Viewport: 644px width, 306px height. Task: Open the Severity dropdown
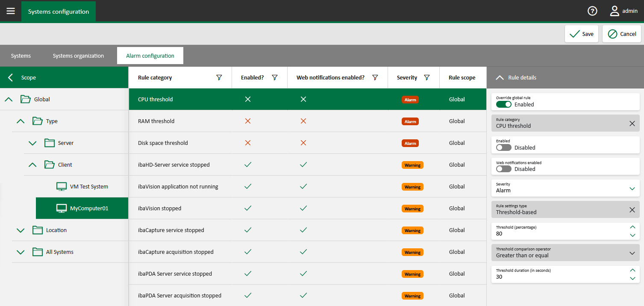(632, 188)
